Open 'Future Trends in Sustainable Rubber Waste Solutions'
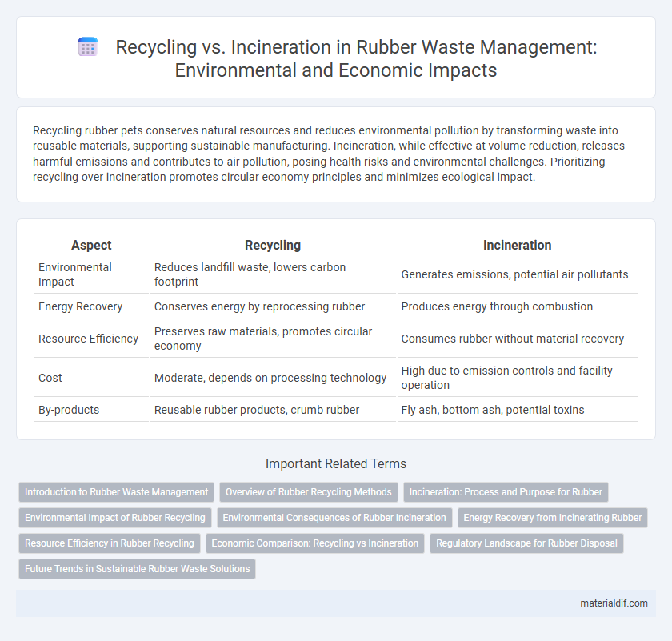Image resolution: width=672 pixels, height=641 pixels. (x=137, y=568)
